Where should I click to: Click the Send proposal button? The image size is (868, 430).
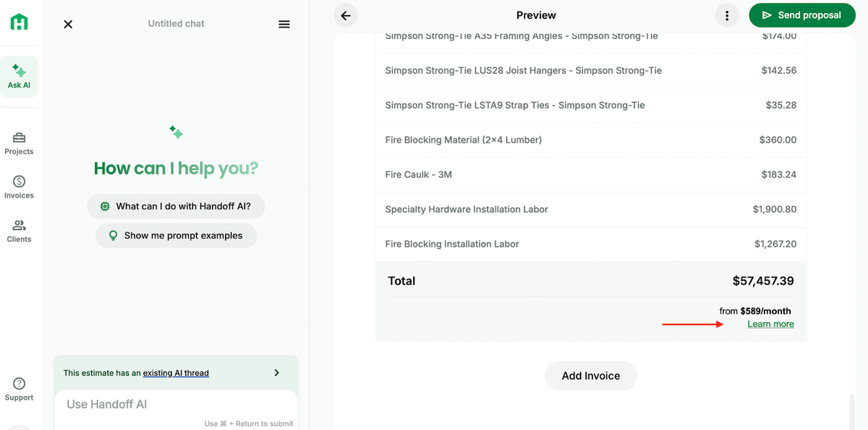click(801, 15)
